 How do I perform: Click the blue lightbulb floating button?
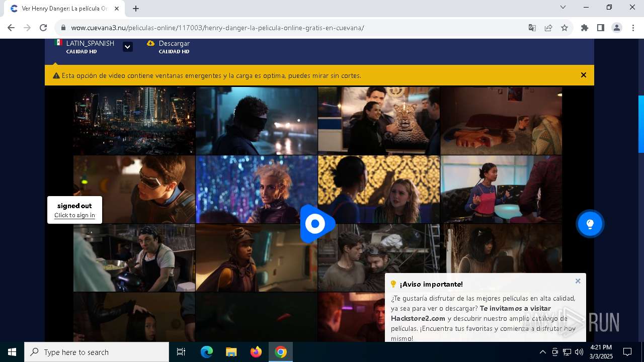point(590,224)
